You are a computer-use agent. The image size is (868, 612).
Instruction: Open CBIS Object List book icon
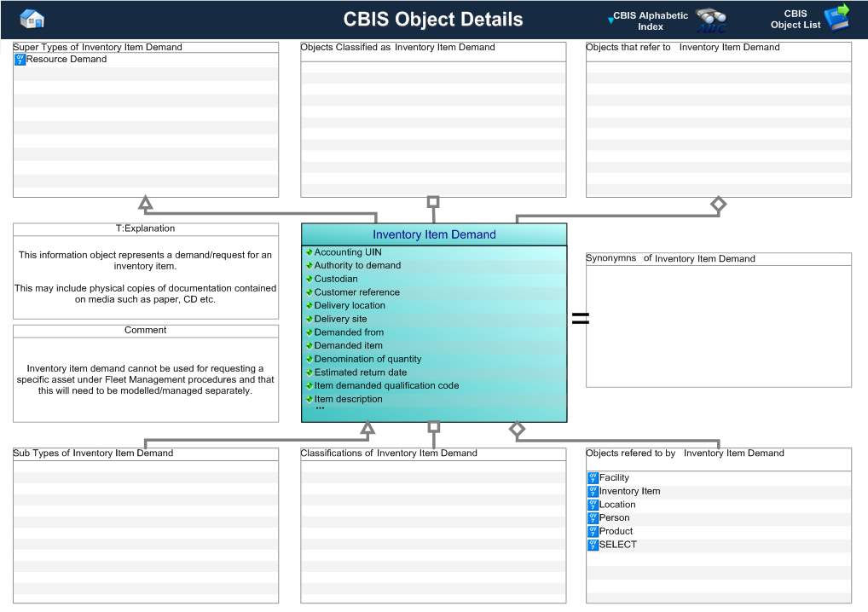(x=837, y=18)
